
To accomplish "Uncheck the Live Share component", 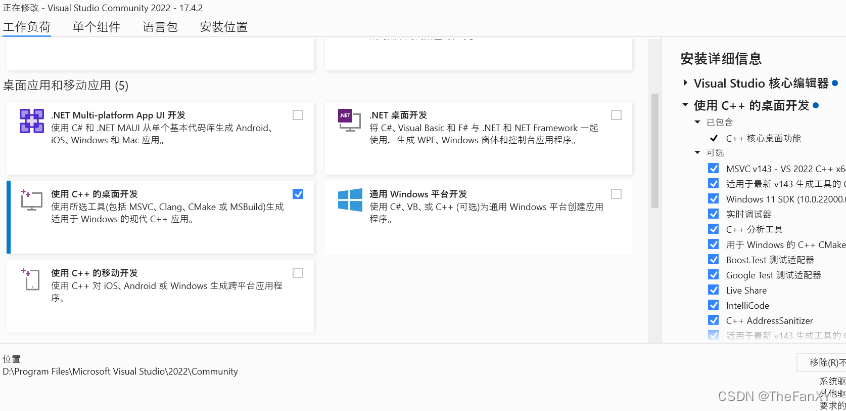I will click(713, 290).
